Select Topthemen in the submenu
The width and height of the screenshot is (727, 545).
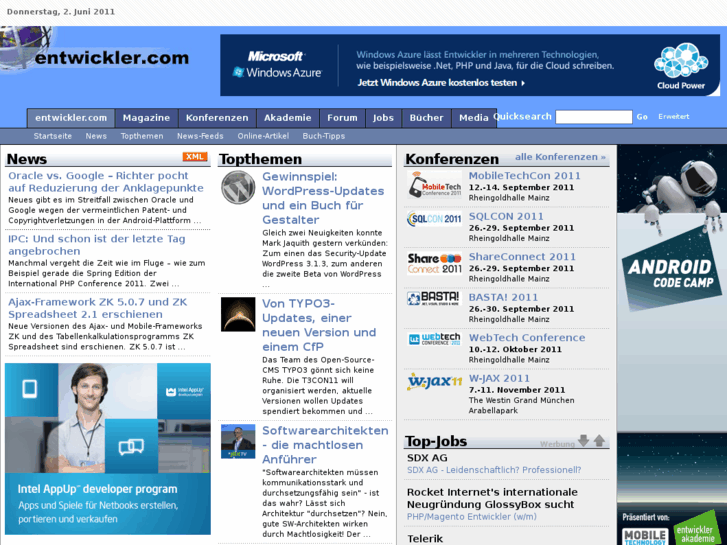click(142, 136)
